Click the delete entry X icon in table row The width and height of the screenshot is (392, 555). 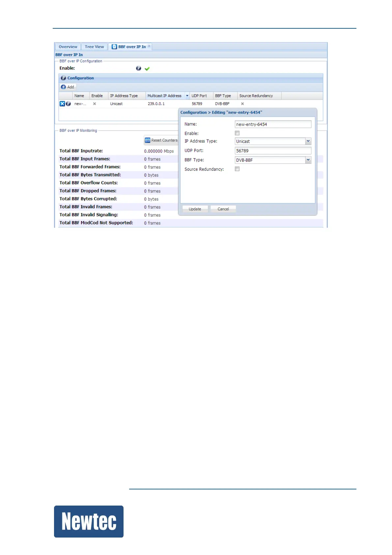click(62, 104)
